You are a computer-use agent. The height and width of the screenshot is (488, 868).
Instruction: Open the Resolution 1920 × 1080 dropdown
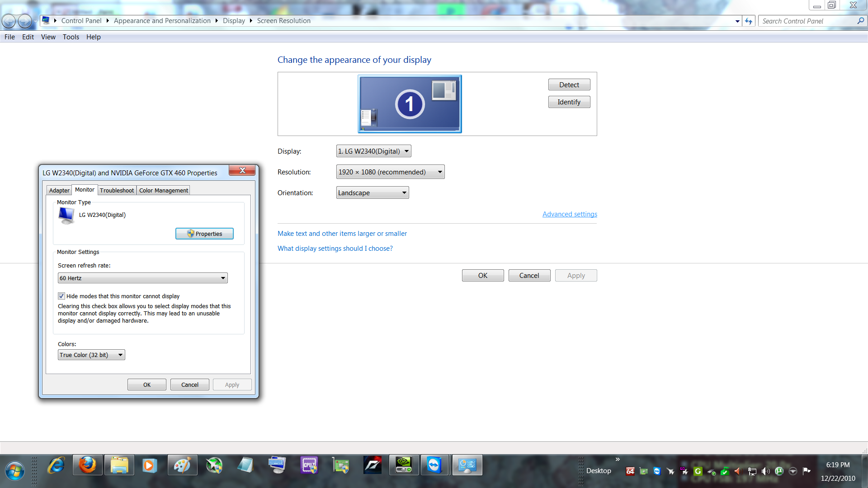(x=390, y=172)
